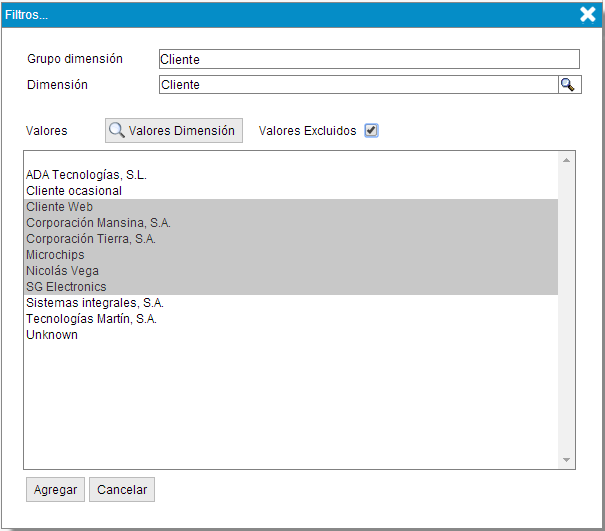Image resolution: width=605 pixels, height=531 pixels.
Task: Click Microchips in the values list
Action: click(x=55, y=255)
